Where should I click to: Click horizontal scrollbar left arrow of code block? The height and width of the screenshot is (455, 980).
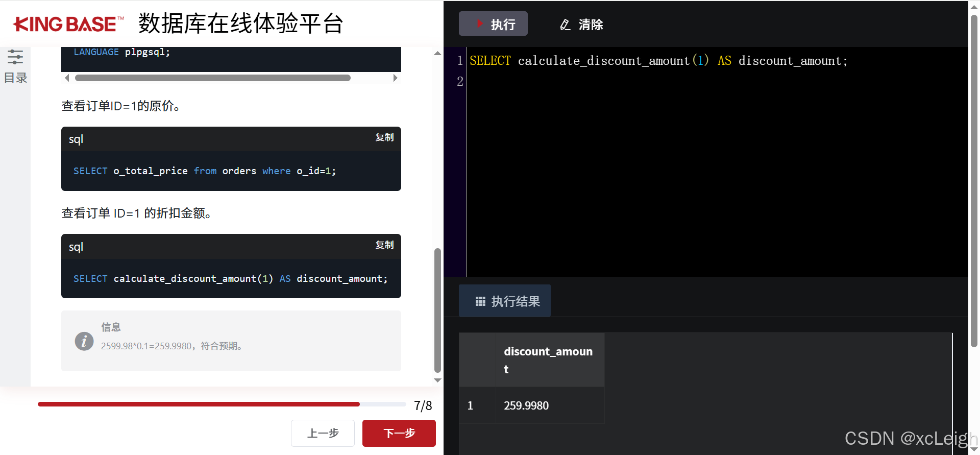coord(67,78)
